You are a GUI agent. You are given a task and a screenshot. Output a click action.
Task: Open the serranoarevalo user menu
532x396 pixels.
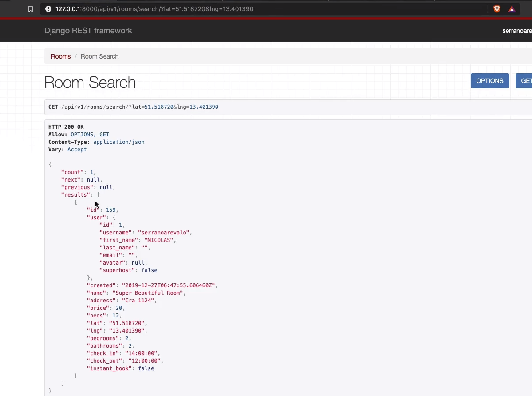tap(516, 31)
